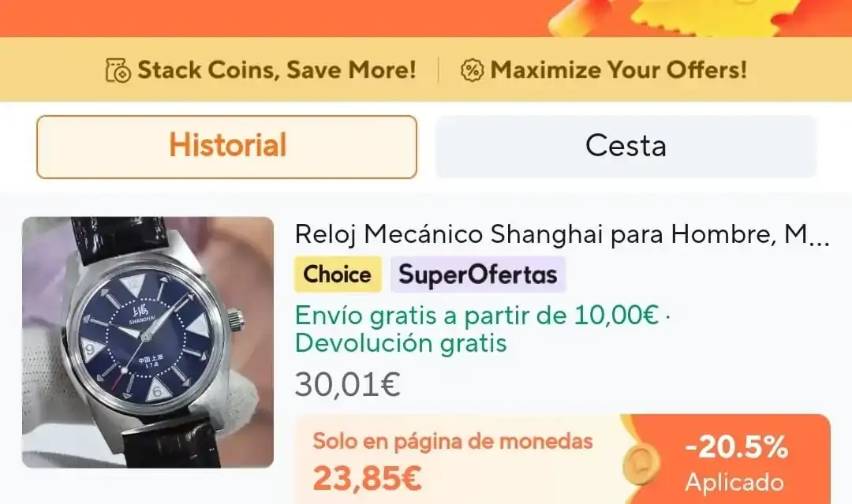Open the Shanghai watch thumbnail
The width and height of the screenshot is (852, 504).
point(148,342)
